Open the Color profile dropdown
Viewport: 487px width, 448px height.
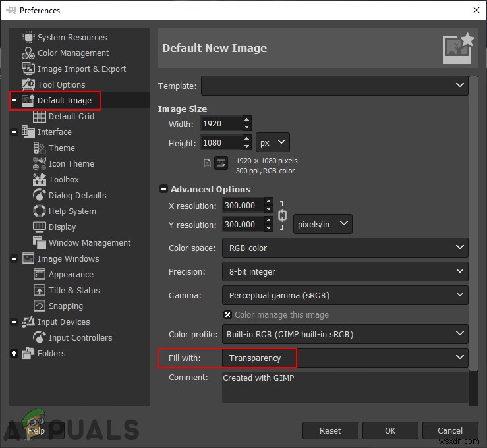click(345, 334)
